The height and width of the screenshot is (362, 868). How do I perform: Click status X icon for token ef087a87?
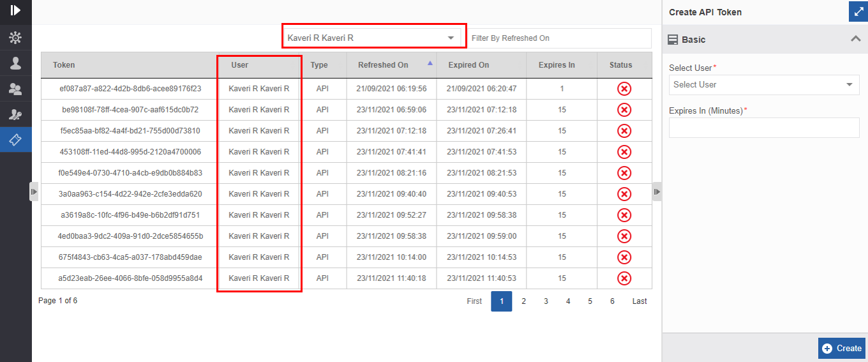point(624,89)
